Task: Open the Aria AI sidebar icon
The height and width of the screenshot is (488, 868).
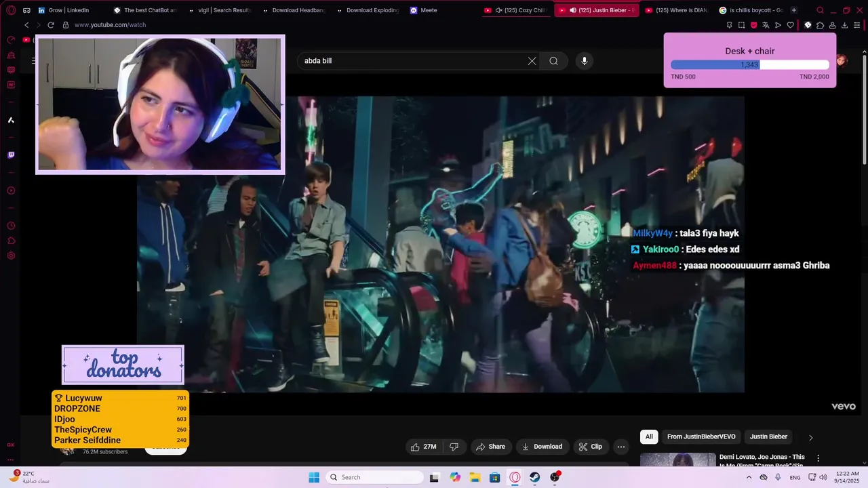Action: (11, 120)
